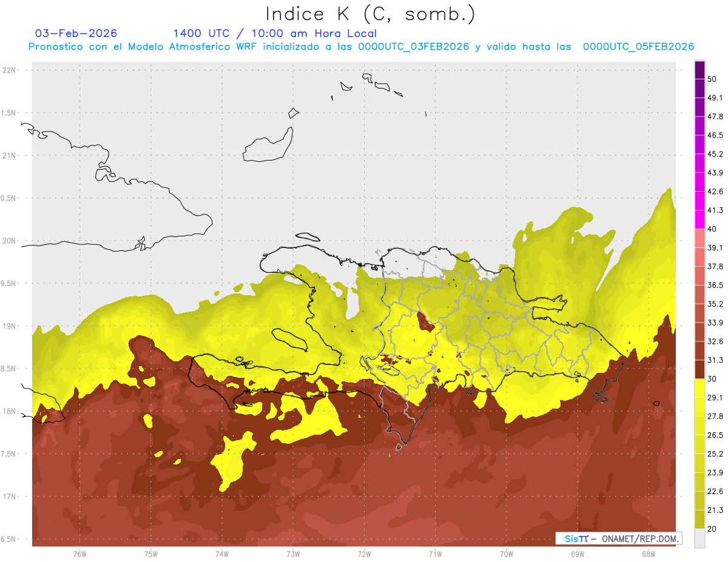The height and width of the screenshot is (562, 728).
Task: Click the colorbar label "27.8"
Action: [715, 416]
